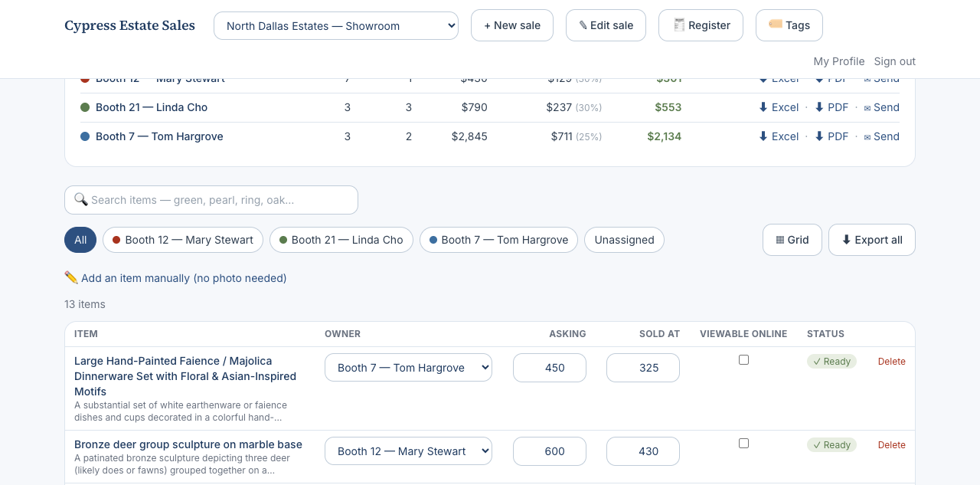The height and width of the screenshot is (485, 980).
Task: Send report for Booth 7 Tom Hargrove
Action: tap(881, 136)
